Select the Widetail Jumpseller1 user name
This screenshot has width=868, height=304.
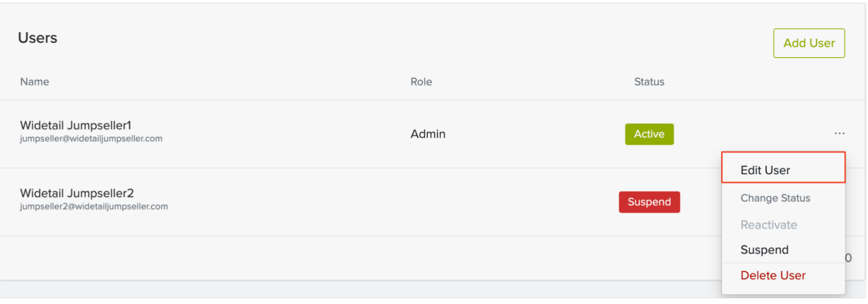(x=75, y=125)
